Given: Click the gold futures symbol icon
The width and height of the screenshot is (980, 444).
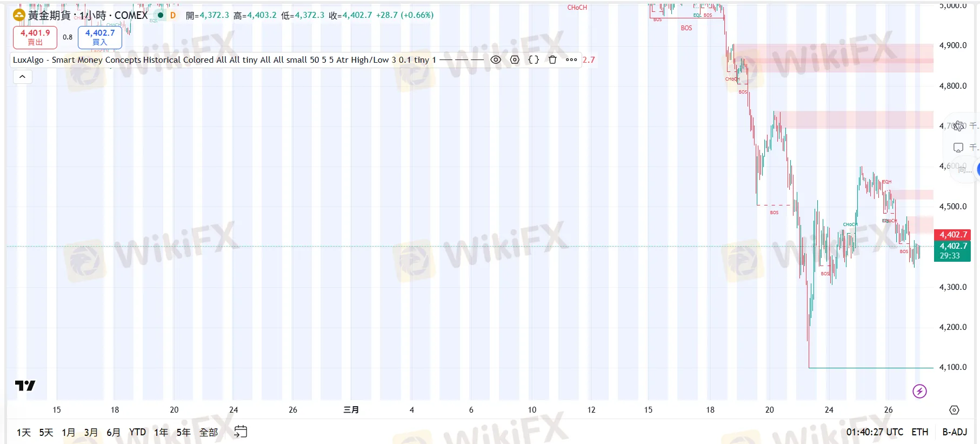Looking at the screenshot, I should 19,15.
